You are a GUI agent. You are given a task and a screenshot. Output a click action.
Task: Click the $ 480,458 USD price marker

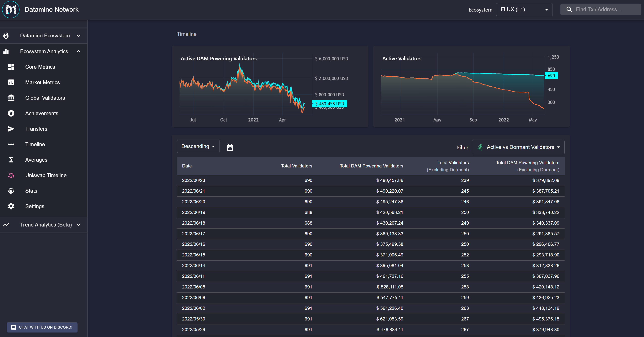[330, 104]
